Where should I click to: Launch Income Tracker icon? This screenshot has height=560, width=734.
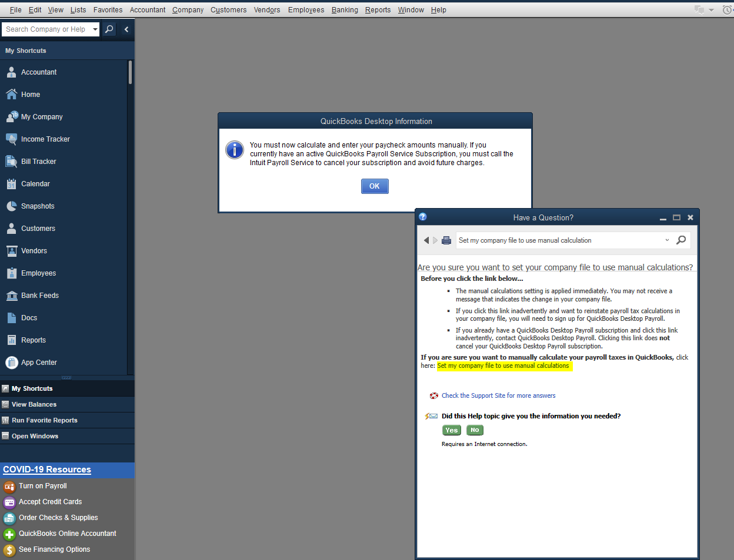[11, 139]
